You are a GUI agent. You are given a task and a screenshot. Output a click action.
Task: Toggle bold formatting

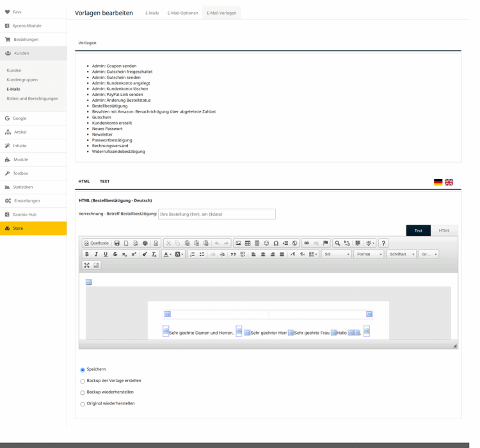[x=87, y=254]
